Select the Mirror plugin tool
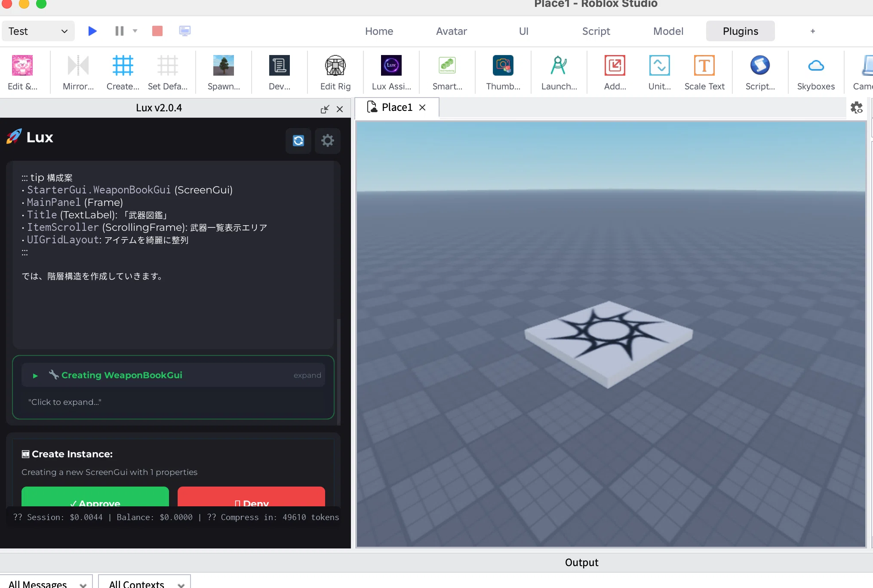 [x=78, y=66]
